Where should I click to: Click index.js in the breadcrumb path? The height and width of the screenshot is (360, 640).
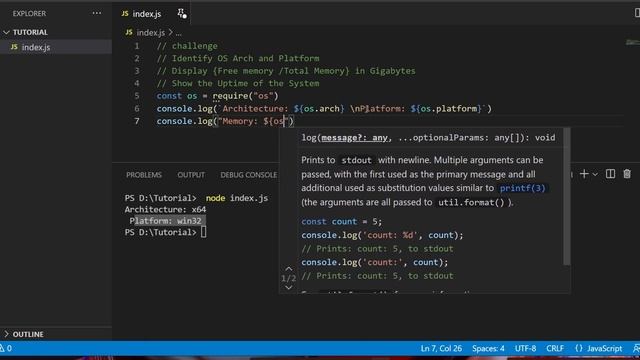pos(151,32)
